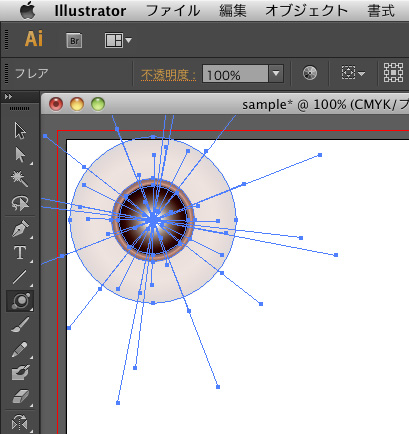Expand the arrange documents dropdown arrow
Screen dimensions: 409x434
click(x=128, y=40)
